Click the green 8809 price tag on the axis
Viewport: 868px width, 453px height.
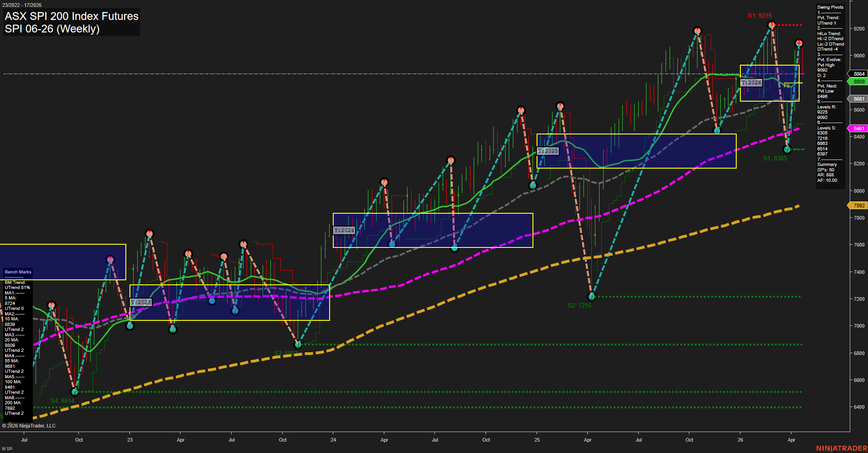click(x=857, y=82)
